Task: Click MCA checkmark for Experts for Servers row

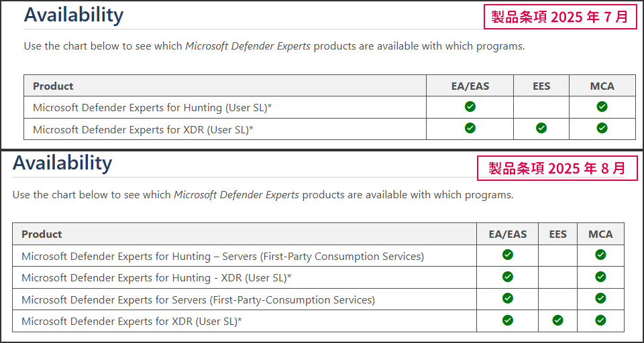Action: (x=600, y=298)
